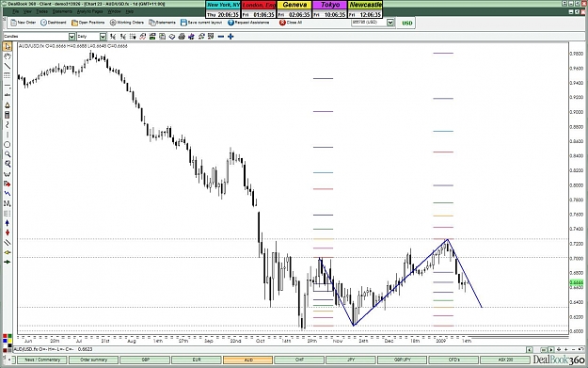This screenshot has width=588, height=368.
Task: Click the blue plus zoom-in icon
Action: click(230, 37)
